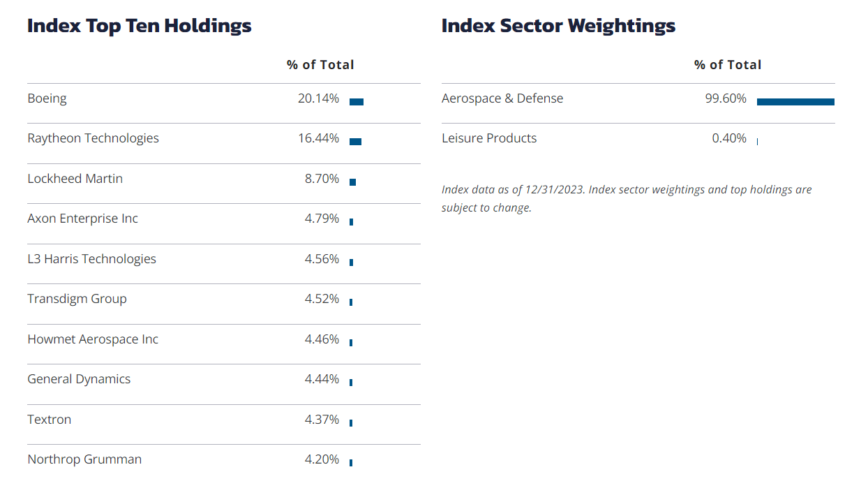Click the index data disclaimer text
Screen dimensions: 868x495
[627, 198]
